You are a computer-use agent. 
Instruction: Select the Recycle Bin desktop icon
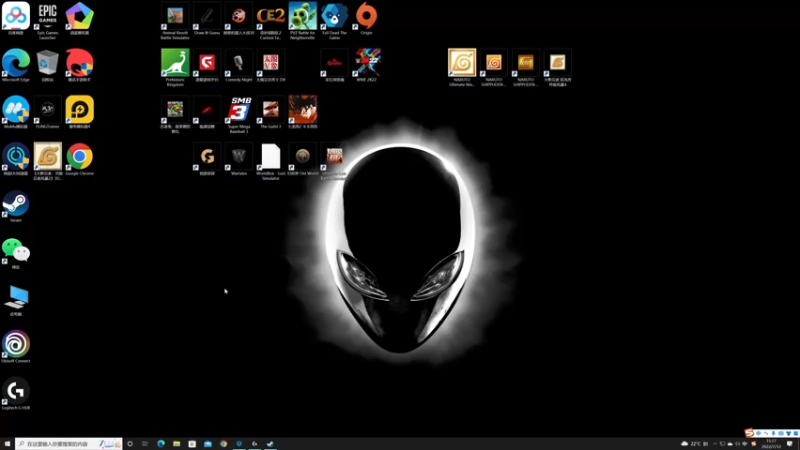click(x=47, y=65)
